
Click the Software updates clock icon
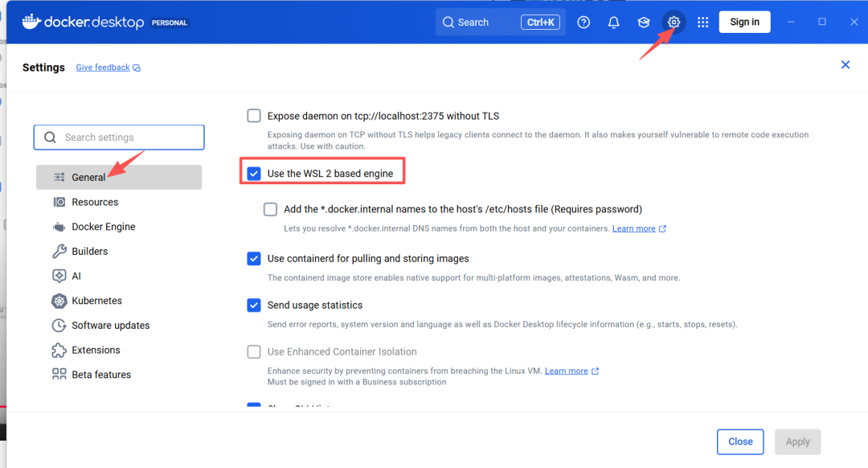(x=59, y=325)
